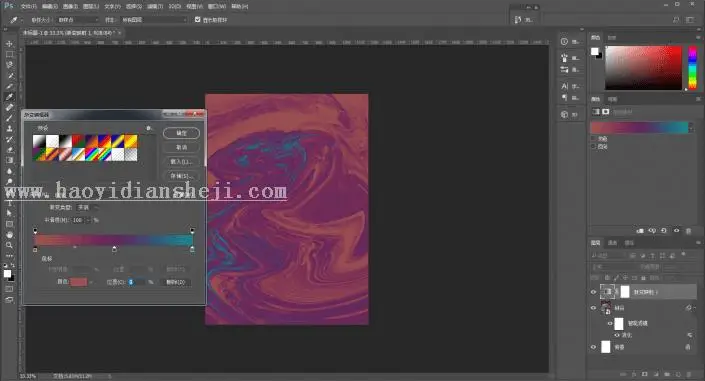Hide the gradient map adjustment layer

tap(593, 292)
